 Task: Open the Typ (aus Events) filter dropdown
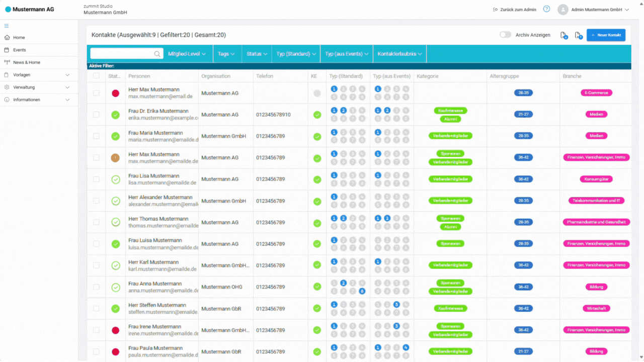tap(347, 54)
